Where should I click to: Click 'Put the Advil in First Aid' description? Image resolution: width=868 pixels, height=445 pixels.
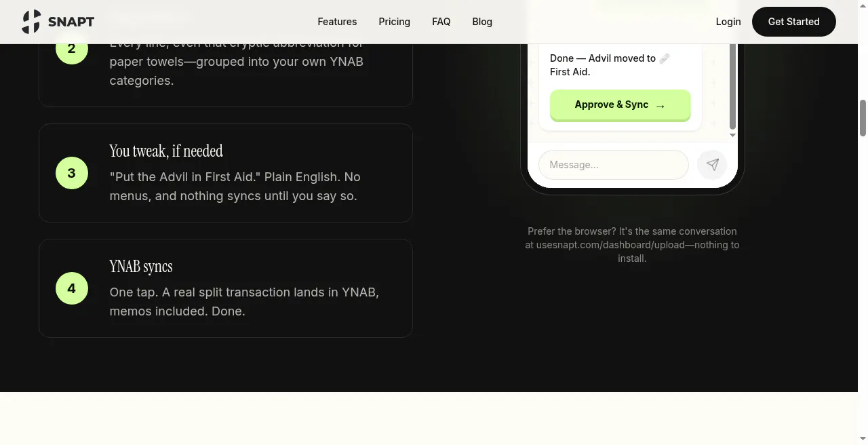click(x=235, y=187)
